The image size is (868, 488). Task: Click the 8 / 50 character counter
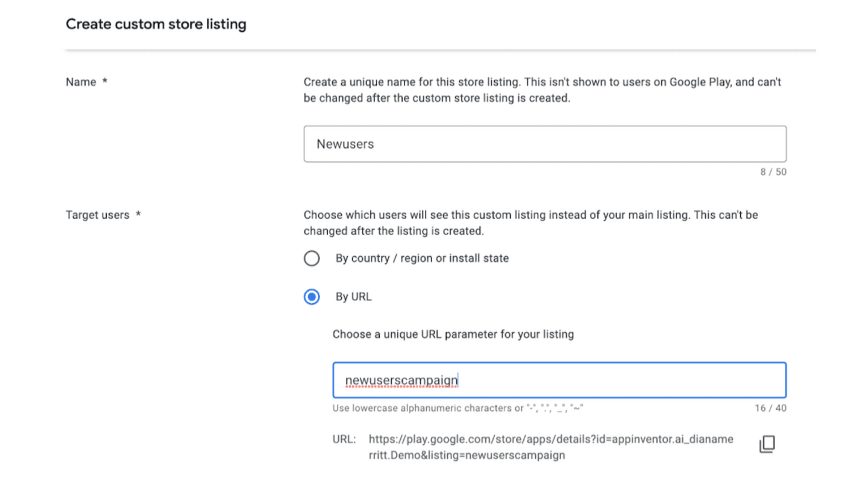pos(773,172)
